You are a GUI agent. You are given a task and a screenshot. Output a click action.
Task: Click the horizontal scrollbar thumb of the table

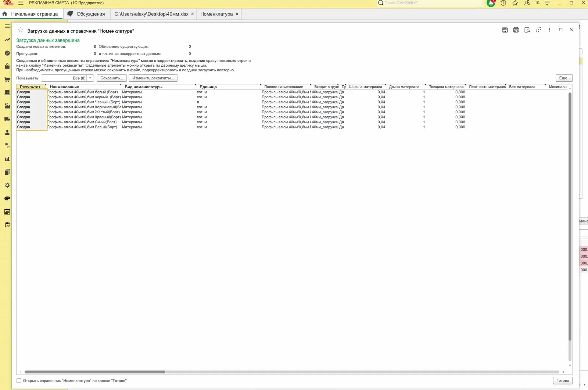point(95,372)
